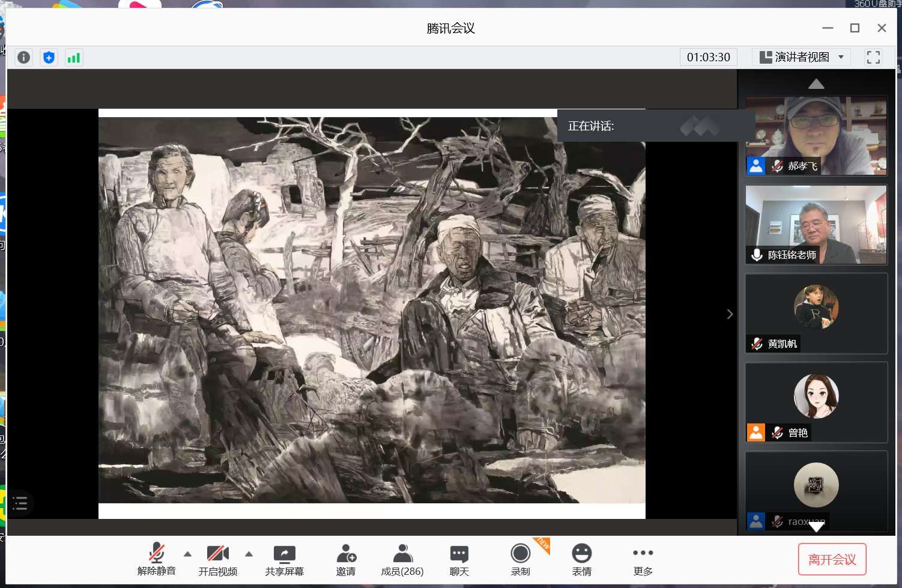902x588 pixels.
Task: Expand audio options arrow beside 解除静音
Action: pos(187,554)
